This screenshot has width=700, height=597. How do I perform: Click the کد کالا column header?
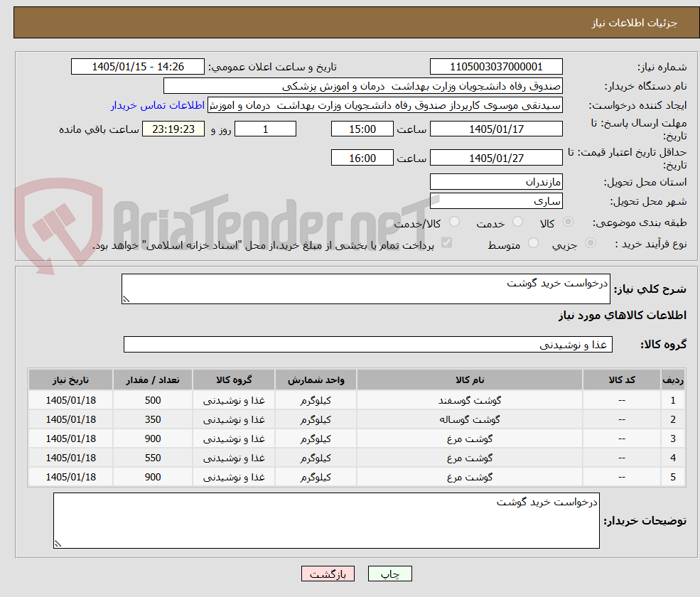click(x=621, y=380)
